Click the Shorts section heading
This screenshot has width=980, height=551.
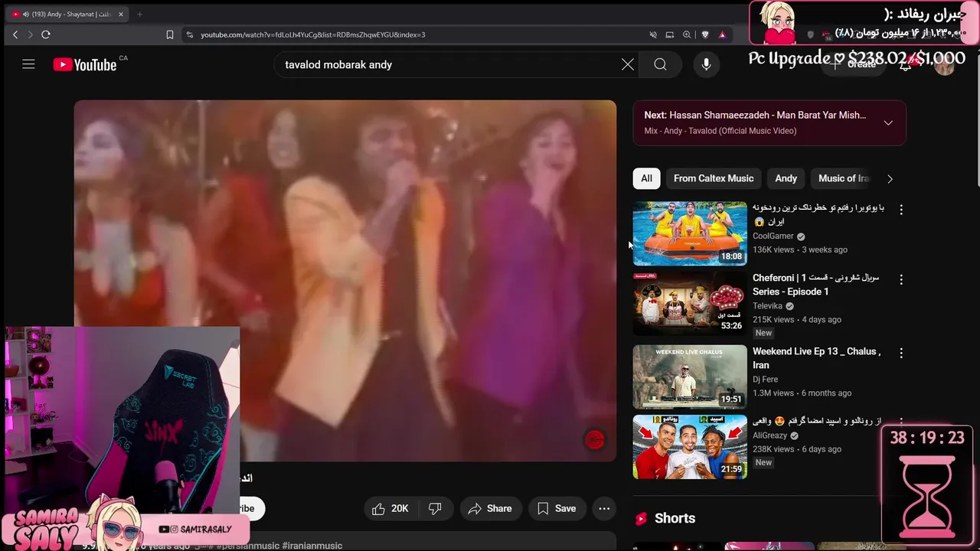click(x=675, y=518)
